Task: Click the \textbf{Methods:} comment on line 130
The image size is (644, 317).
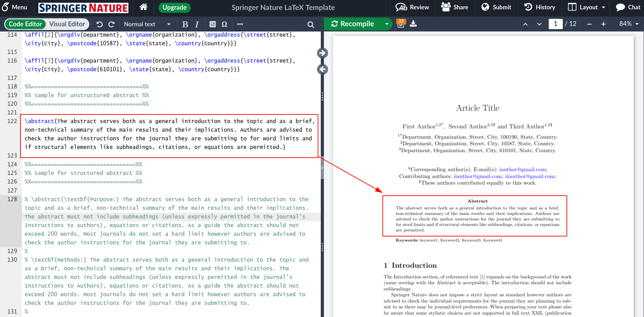Action: pyautogui.click(x=59, y=260)
